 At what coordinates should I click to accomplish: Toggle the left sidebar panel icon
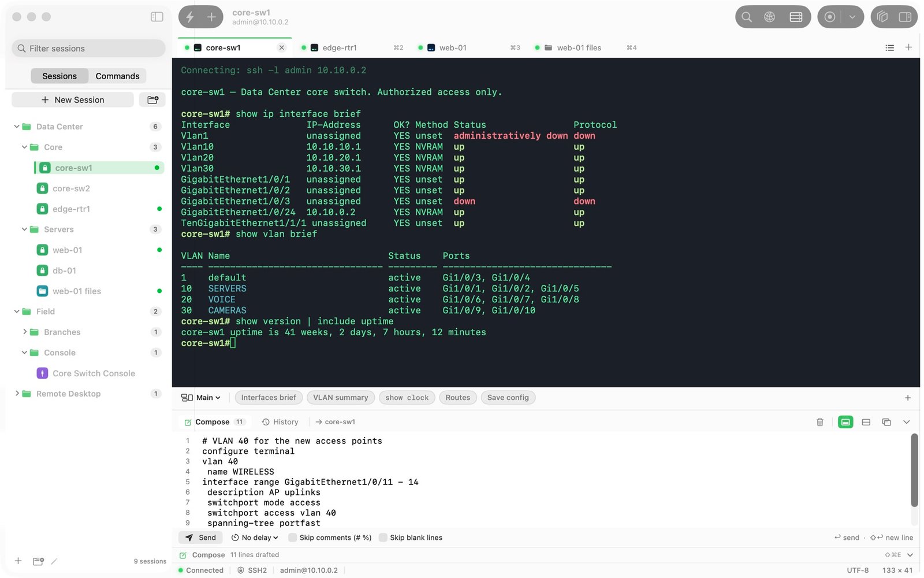coord(157,17)
